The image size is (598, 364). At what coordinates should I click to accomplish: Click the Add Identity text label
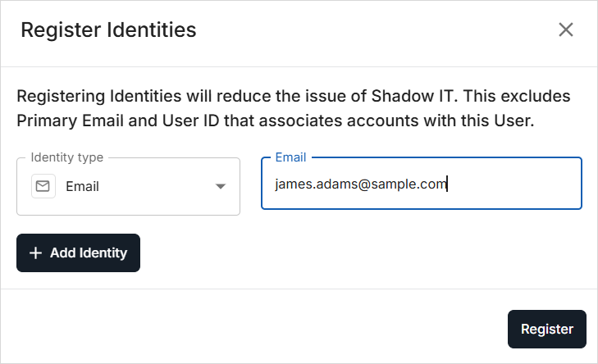pyautogui.click(x=89, y=253)
